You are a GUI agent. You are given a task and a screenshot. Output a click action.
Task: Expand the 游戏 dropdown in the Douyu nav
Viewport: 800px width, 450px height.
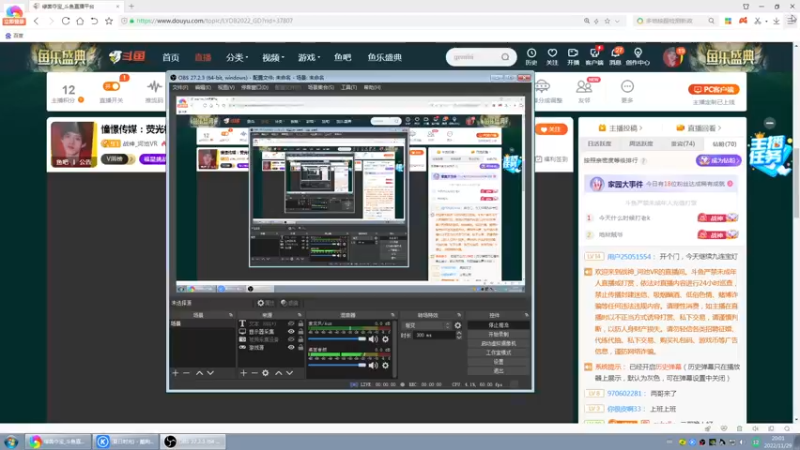tap(309, 57)
